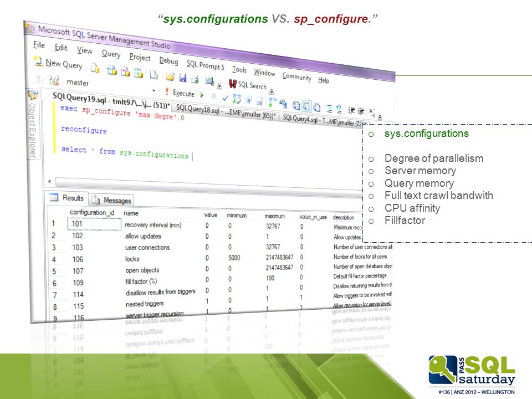Click the Open File folder icon
The image size is (532, 399).
tap(170, 76)
